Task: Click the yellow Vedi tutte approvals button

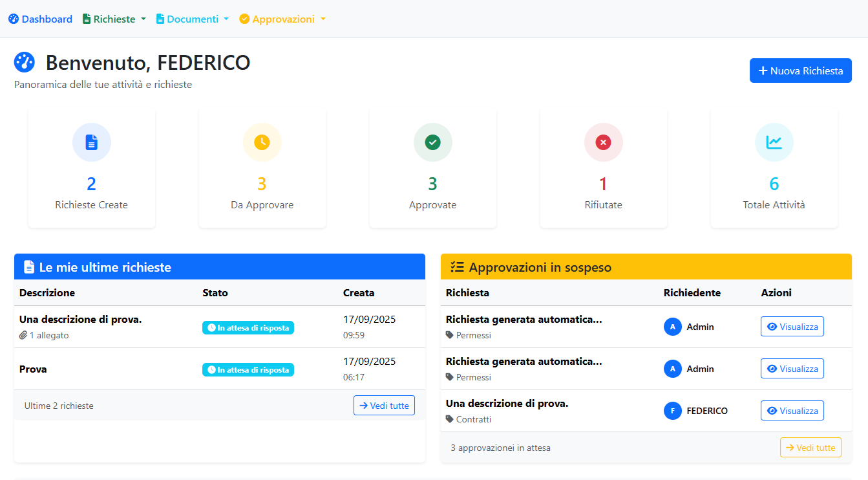Action: 810,448
